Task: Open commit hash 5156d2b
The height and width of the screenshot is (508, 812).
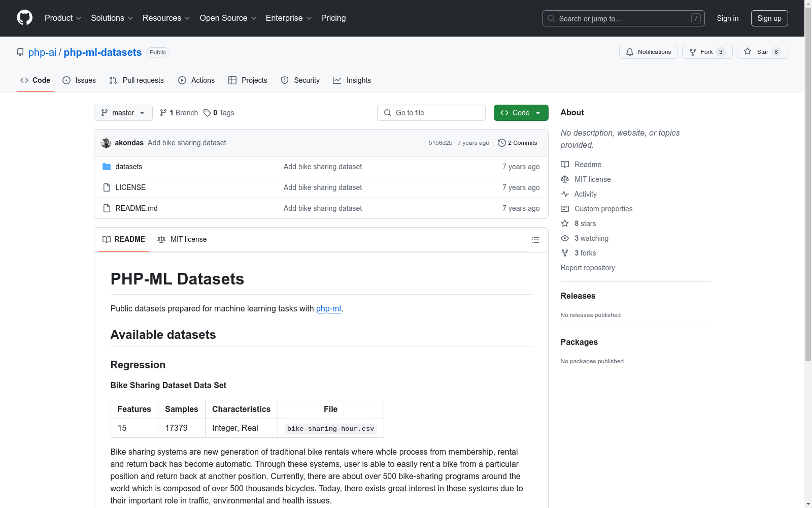Action: point(440,143)
